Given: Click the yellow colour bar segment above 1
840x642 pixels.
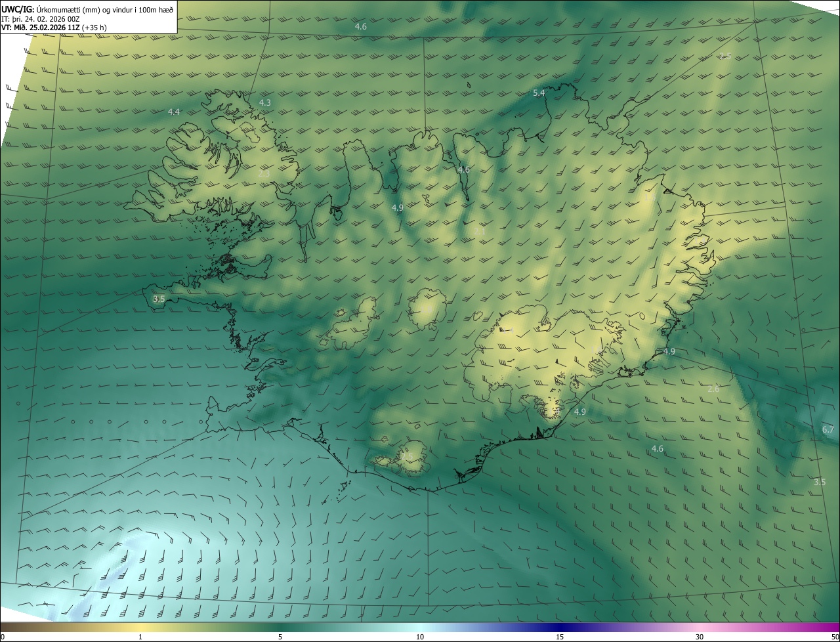Looking at the screenshot, I should [x=140, y=627].
